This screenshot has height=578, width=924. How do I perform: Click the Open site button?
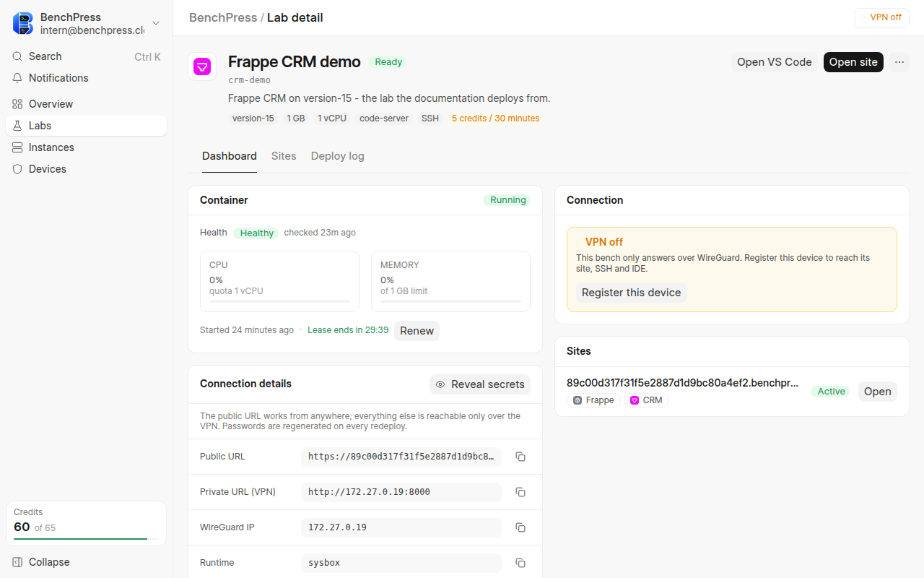(x=853, y=62)
